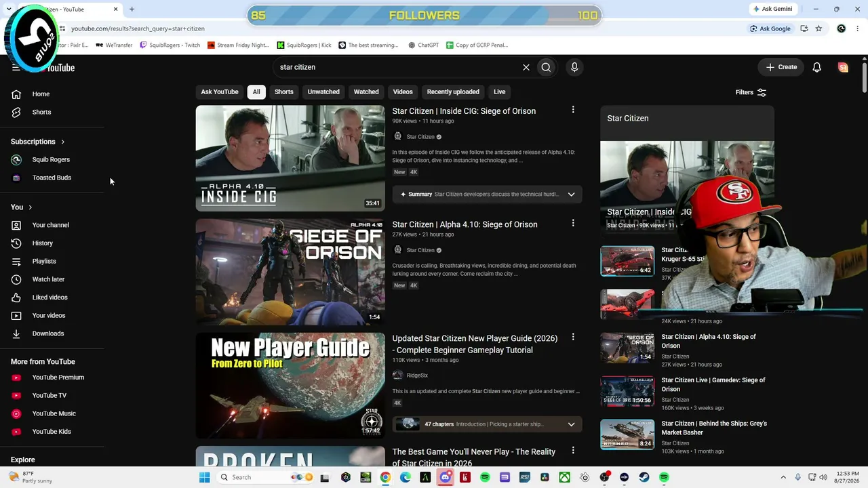Viewport: 868px width, 488px height.
Task: Open Your videos in the sidebar
Action: (48, 315)
